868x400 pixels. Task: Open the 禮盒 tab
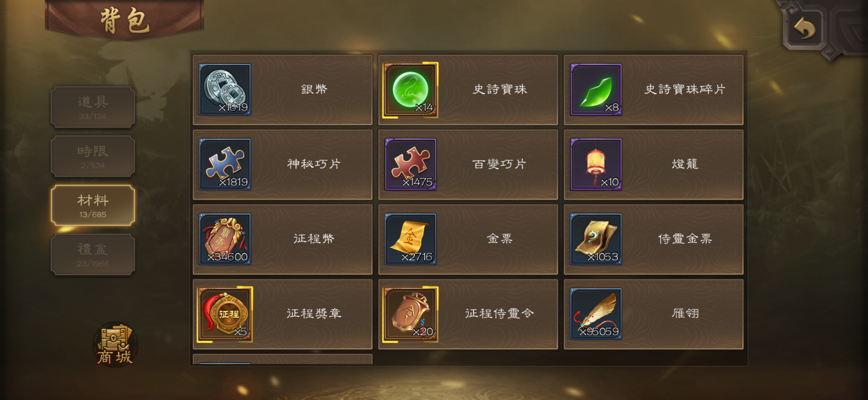coord(93,255)
